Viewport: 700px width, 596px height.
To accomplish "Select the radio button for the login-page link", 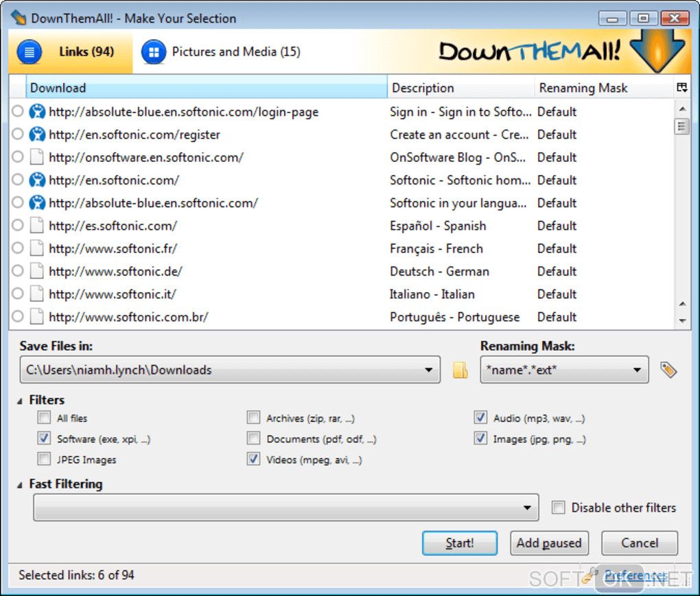I will [17, 111].
